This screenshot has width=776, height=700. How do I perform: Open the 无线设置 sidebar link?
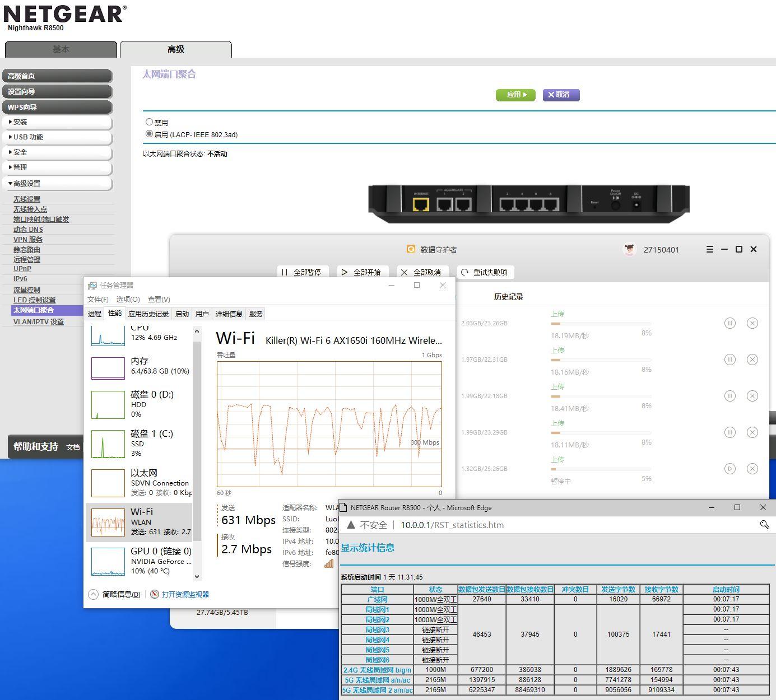click(27, 199)
